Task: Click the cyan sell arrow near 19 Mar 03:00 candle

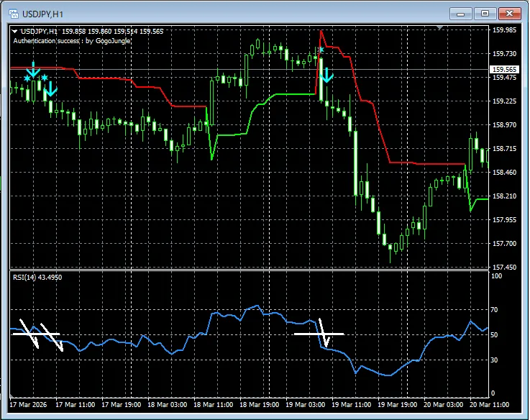Action: (x=326, y=76)
